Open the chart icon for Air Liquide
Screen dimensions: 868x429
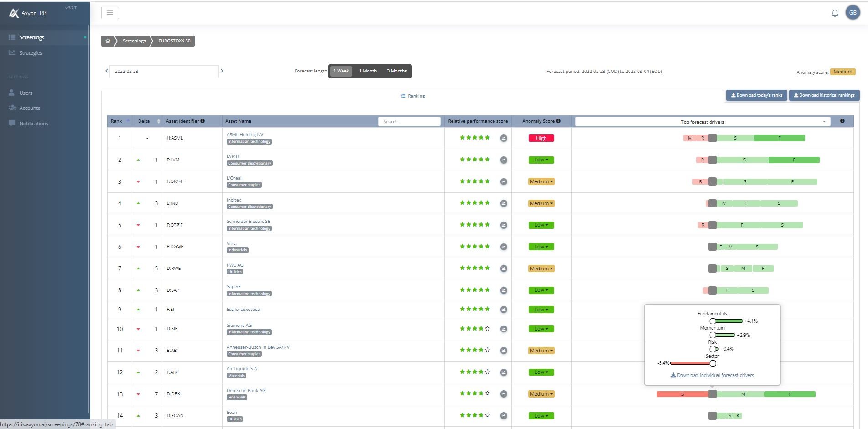(504, 372)
